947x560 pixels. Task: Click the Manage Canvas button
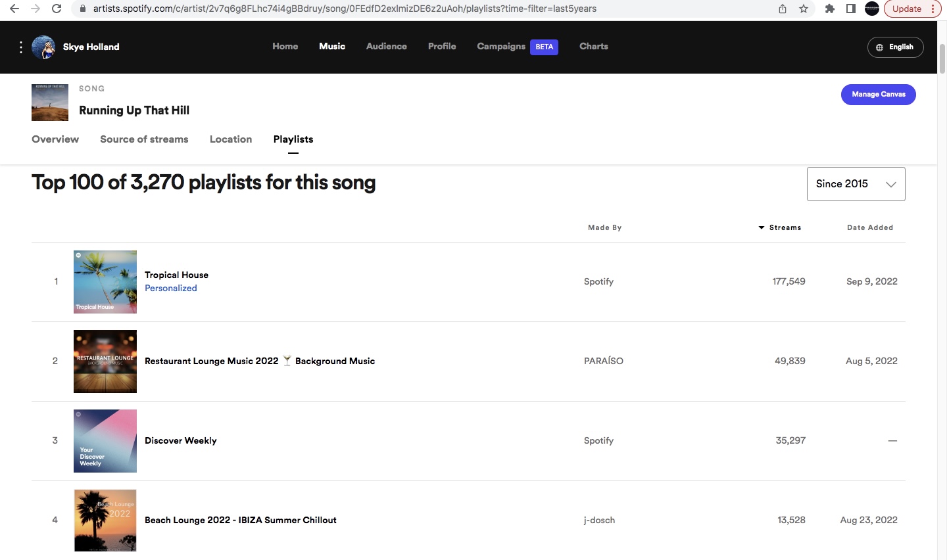coord(879,94)
